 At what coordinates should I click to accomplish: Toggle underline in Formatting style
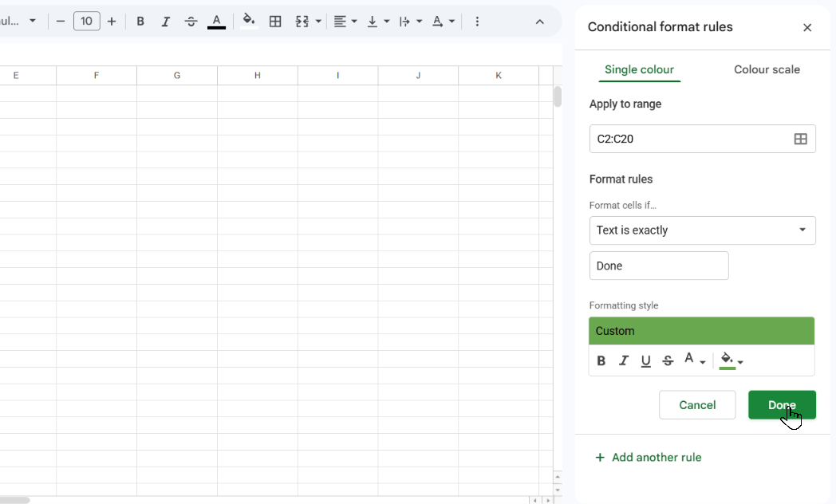click(x=645, y=360)
